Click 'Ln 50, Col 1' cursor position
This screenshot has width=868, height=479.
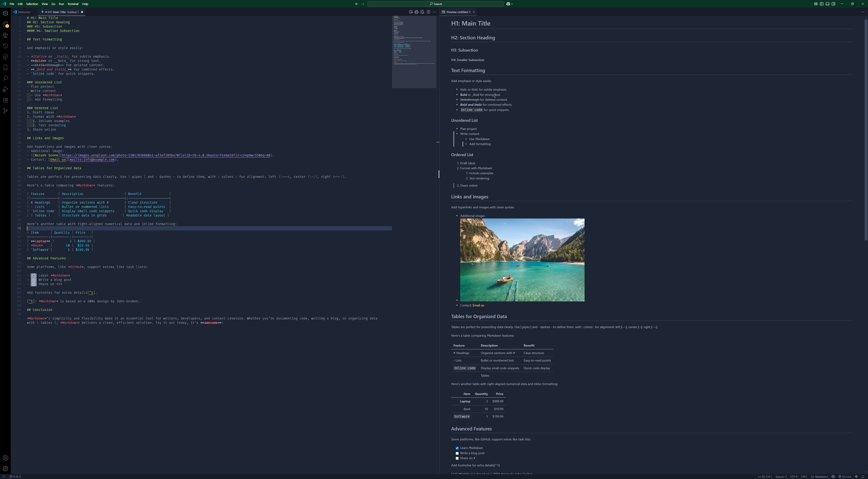[x=765, y=477]
